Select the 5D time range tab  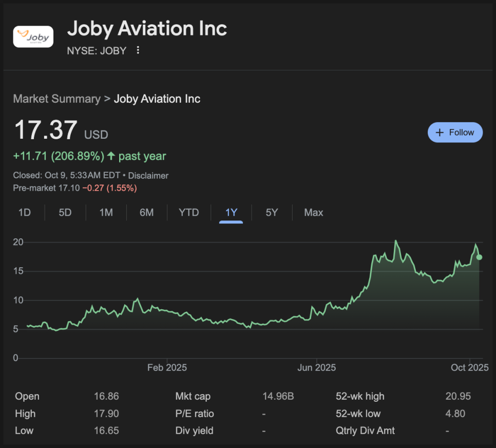(x=65, y=213)
